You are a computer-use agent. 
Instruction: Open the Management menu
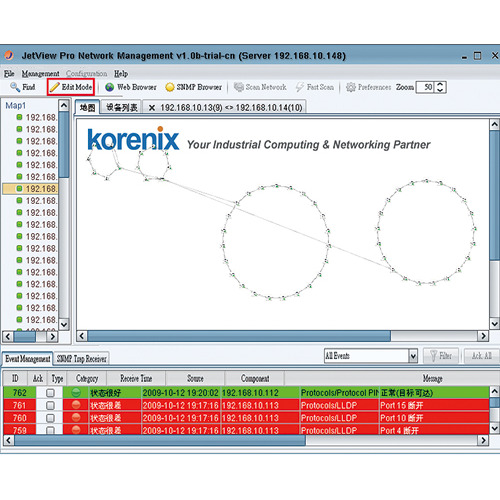point(40,73)
